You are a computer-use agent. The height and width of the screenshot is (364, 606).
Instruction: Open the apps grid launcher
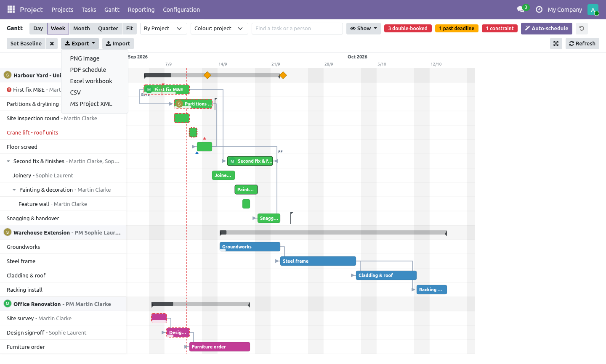tap(11, 9)
